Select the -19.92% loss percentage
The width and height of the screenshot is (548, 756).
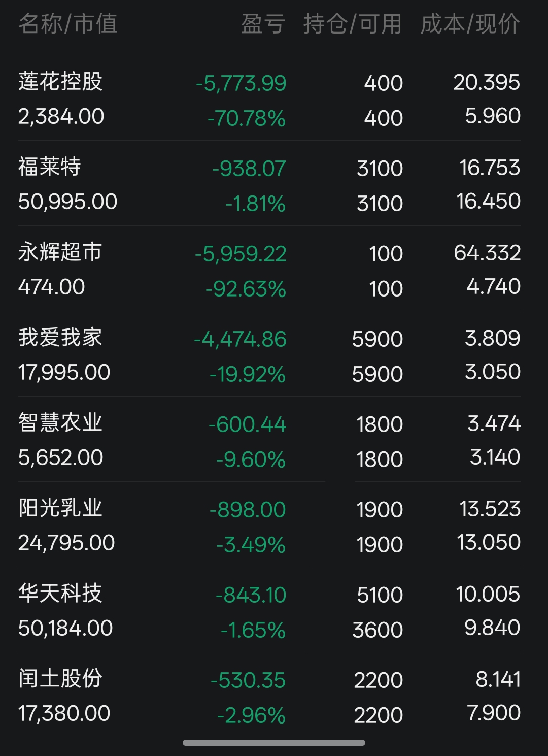pyautogui.click(x=248, y=375)
